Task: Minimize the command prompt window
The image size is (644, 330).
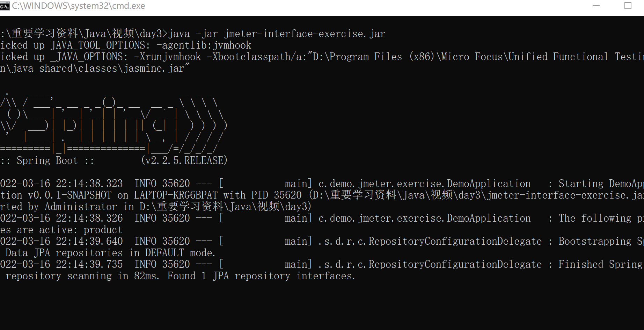Action: point(596,6)
